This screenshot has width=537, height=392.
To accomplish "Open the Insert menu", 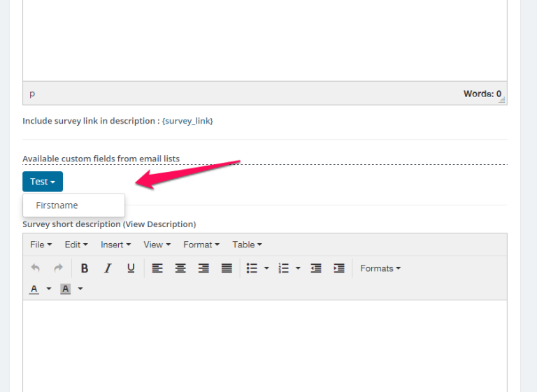I will (115, 245).
